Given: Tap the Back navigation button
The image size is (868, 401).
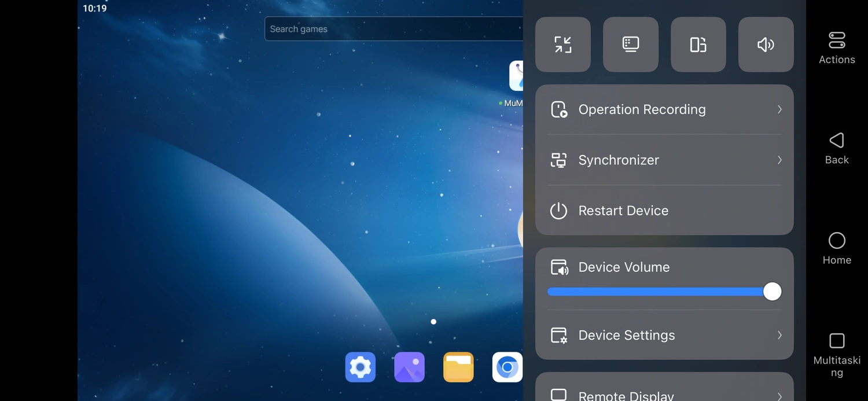Looking at the screenshot, I should tap(837, 148).
